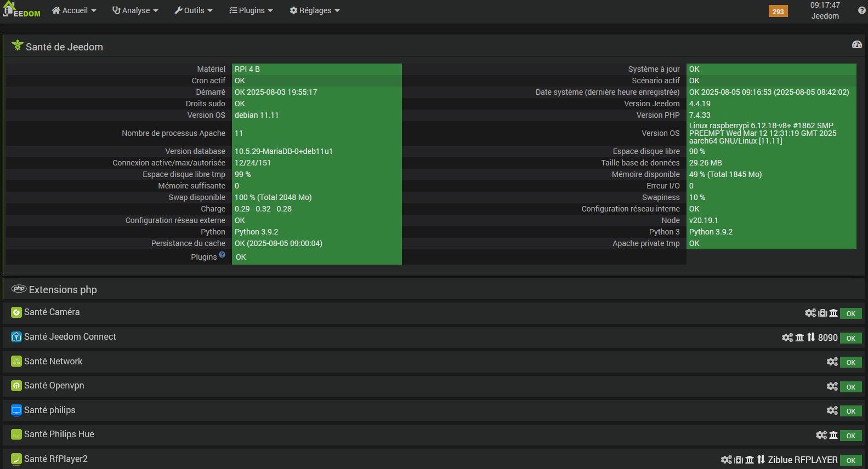The image size is (868, 469).
Task: Click the Version PHP value '7.4.33'
Action: point(700,115)
